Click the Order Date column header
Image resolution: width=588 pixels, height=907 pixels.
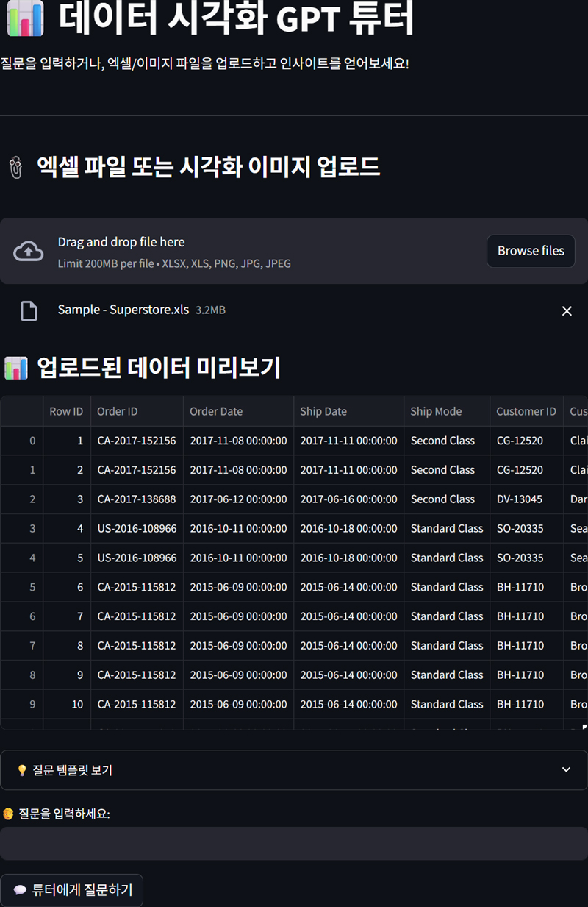pos(216,411)
